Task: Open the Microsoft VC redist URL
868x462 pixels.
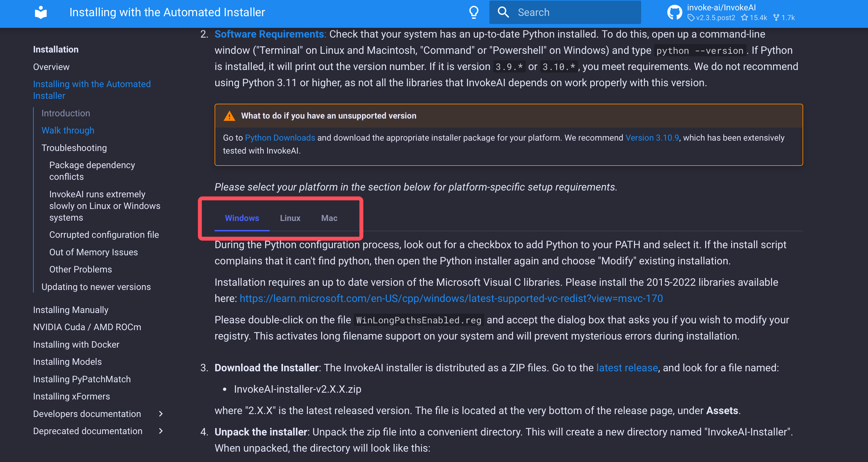Action: (451, 298)
